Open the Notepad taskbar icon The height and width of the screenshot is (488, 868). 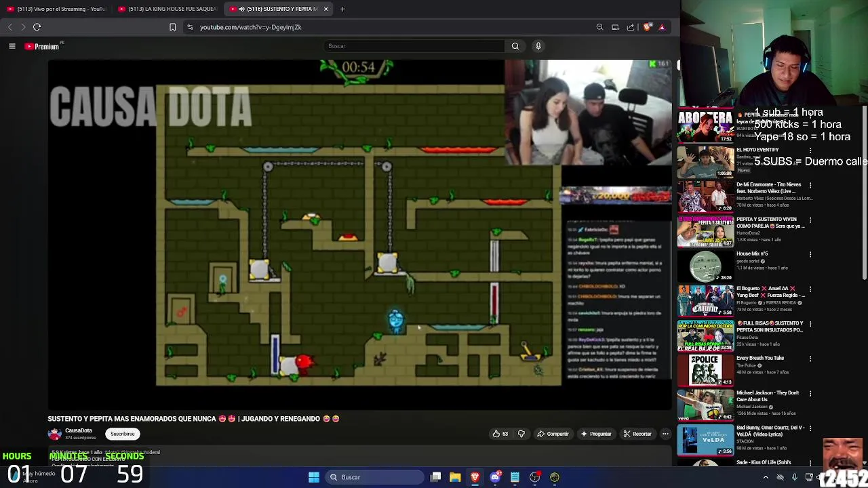pyautogui.click(x=515, y=477)
